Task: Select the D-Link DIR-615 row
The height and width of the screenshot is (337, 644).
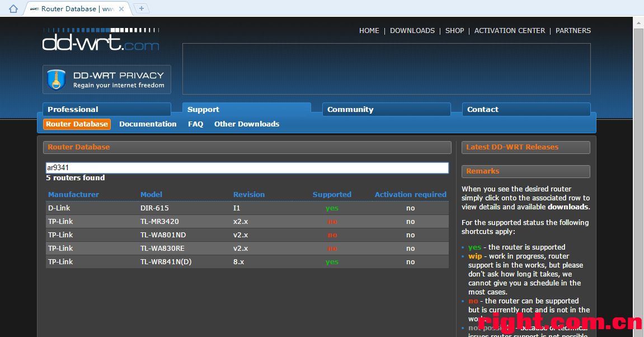Action: 247,208
